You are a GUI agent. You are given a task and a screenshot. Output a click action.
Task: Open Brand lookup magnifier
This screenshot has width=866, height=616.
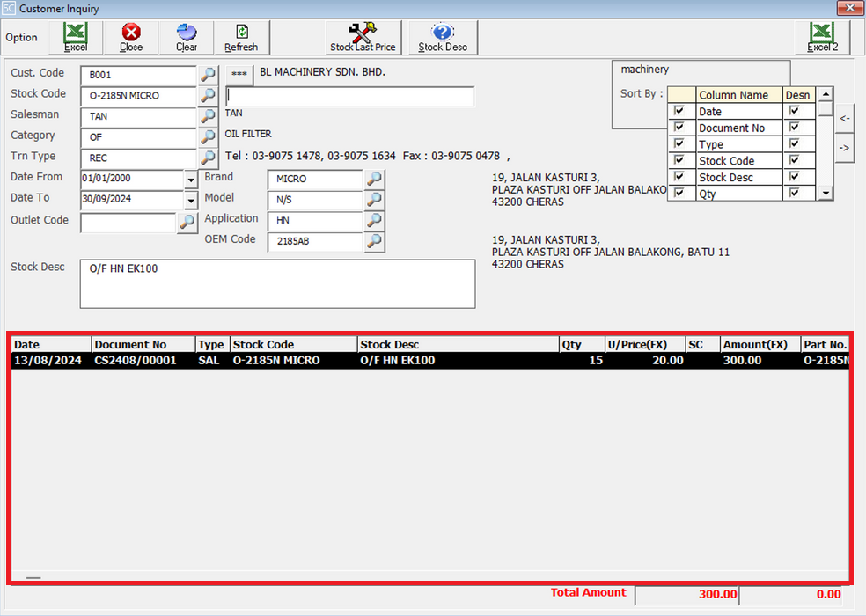click(x=374, y=179)
